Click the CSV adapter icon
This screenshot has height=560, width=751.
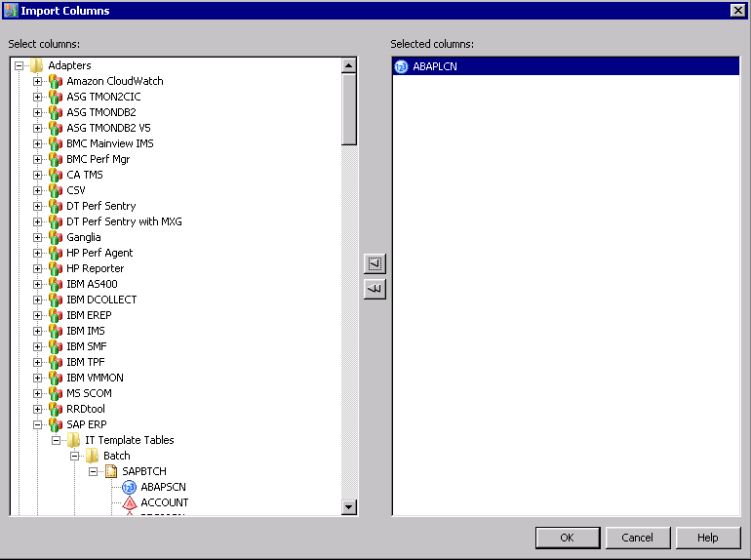click(56, 190)
